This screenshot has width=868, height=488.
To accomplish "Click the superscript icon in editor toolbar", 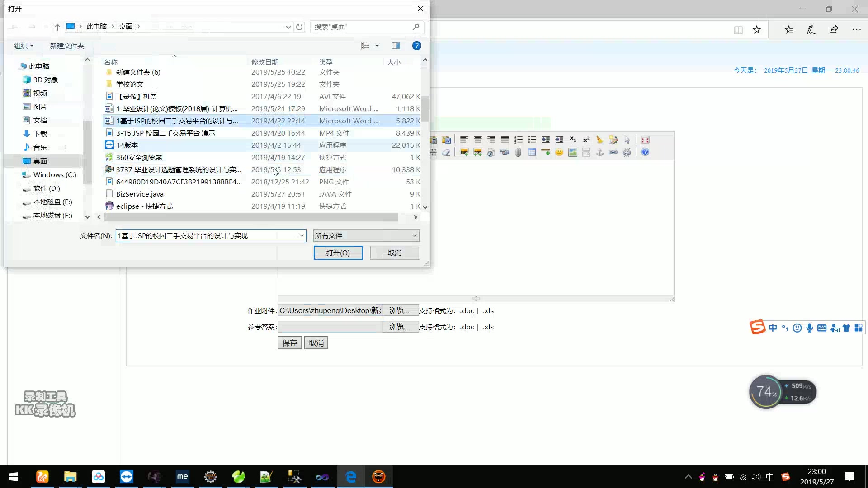I will click(x=586, y=140).
